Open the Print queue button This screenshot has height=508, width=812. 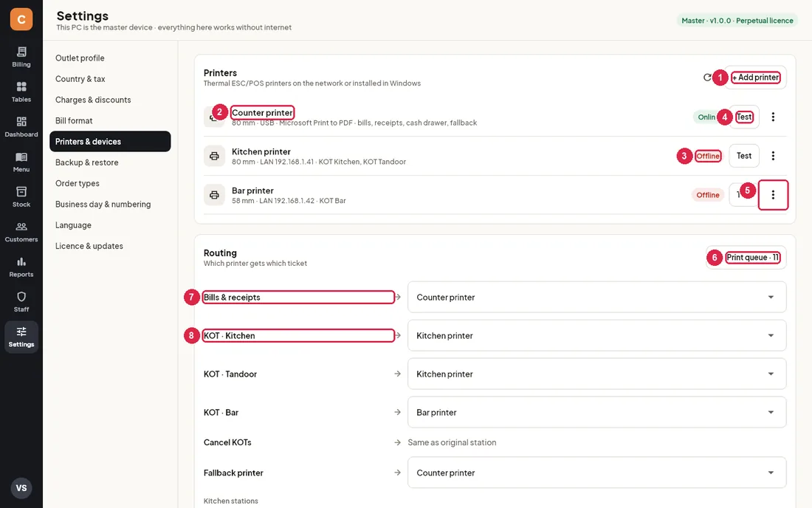(x=746, y=258)
